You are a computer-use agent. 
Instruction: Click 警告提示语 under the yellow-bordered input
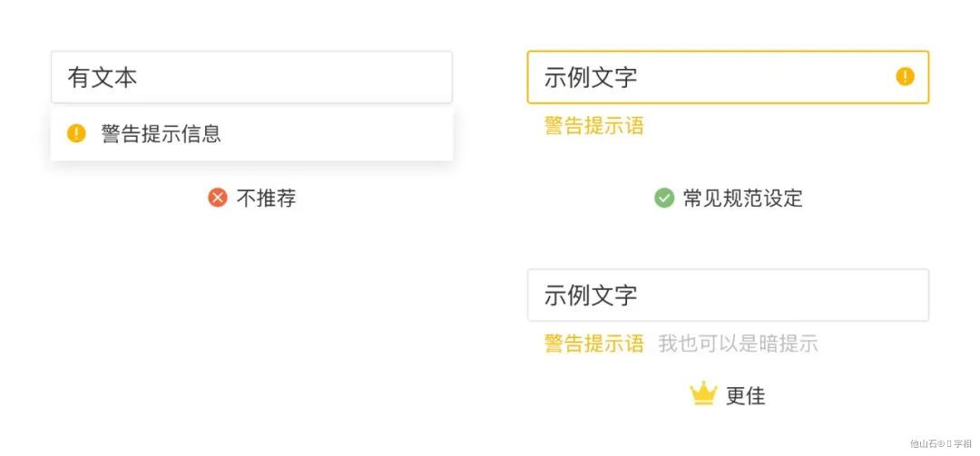(x=593, y=126)
